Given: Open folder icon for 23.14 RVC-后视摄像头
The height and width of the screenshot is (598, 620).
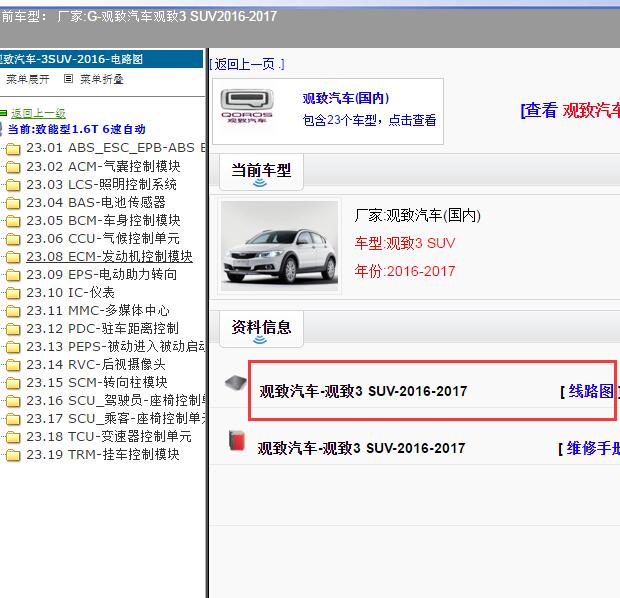Looking at the screenshot, I should [x=13, y=365].
